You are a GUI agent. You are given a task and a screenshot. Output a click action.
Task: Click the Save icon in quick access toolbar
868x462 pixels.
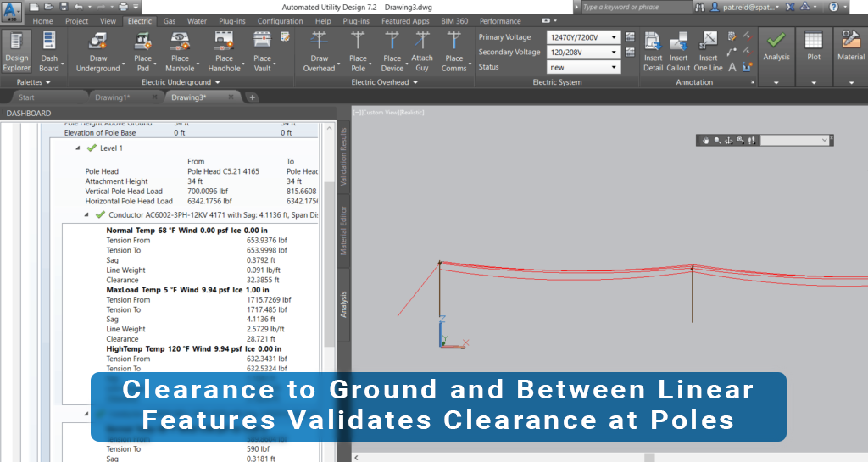(64, 7)
